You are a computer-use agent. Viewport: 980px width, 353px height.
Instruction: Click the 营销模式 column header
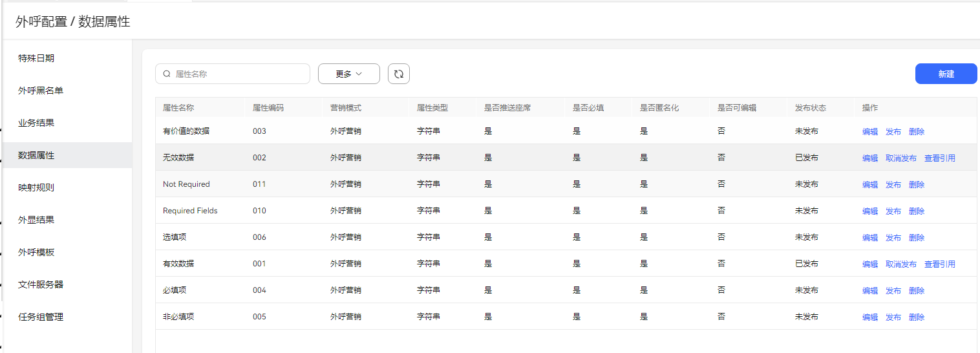(x=346, y=107)
